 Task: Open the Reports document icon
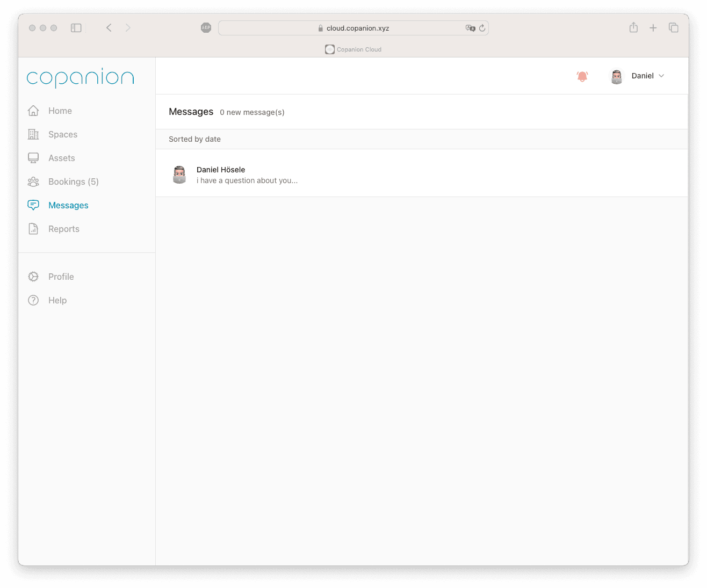coord(33,229)
